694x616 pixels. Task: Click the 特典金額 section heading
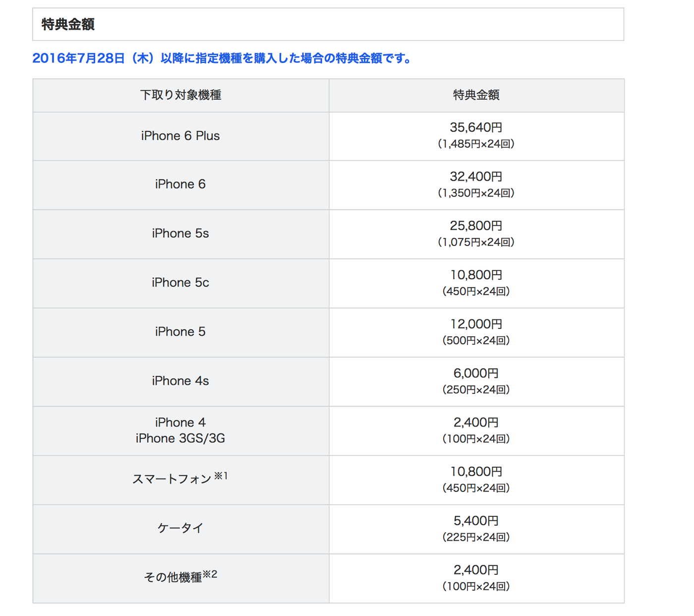pyautogui.click(x=68, y=24)
